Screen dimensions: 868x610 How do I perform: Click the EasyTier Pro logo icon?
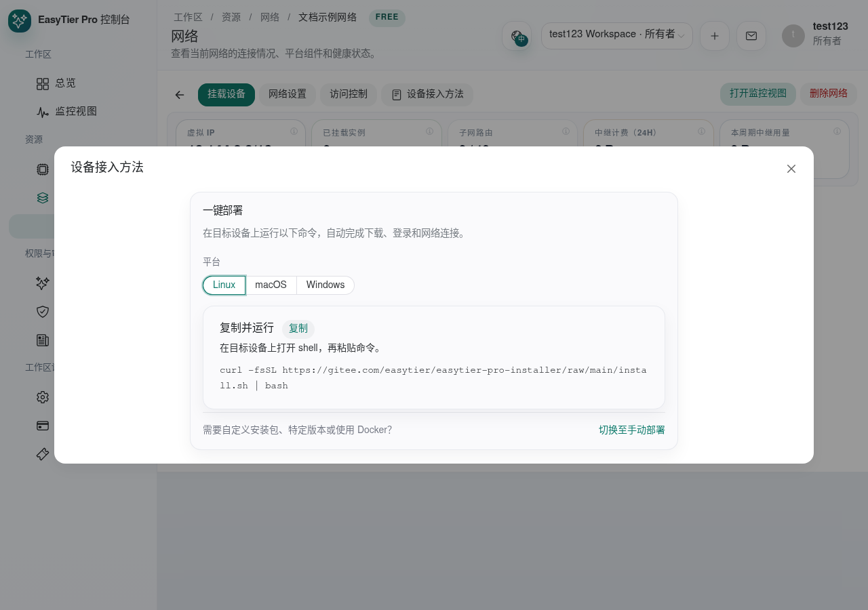(20, 21)
